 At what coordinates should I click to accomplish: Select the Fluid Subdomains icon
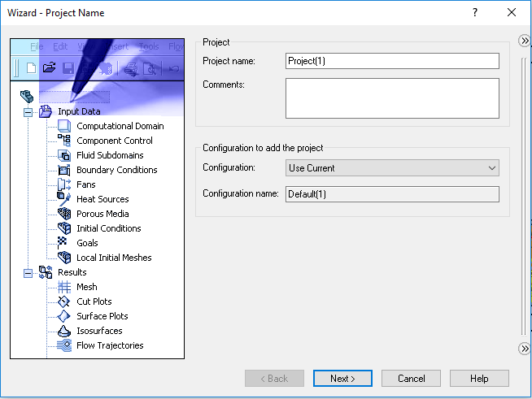click(x=64, y=155)
